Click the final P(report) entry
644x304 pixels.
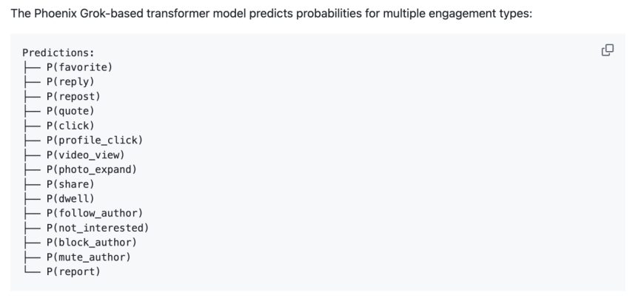pyautogui.click(x=73, y=271)
